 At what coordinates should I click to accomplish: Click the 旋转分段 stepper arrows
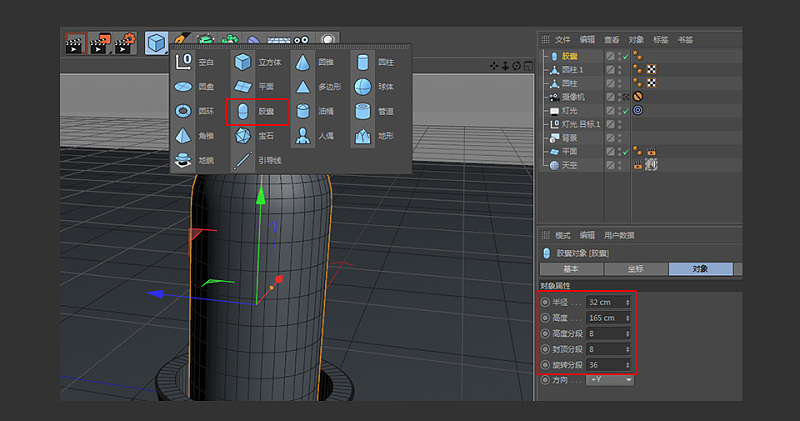click(x=628, y=364)
